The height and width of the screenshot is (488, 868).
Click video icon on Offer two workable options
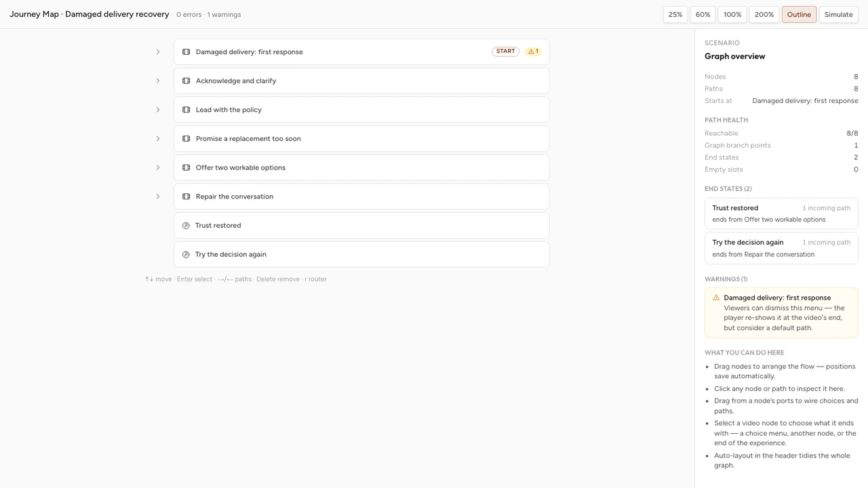pos(186,167)
